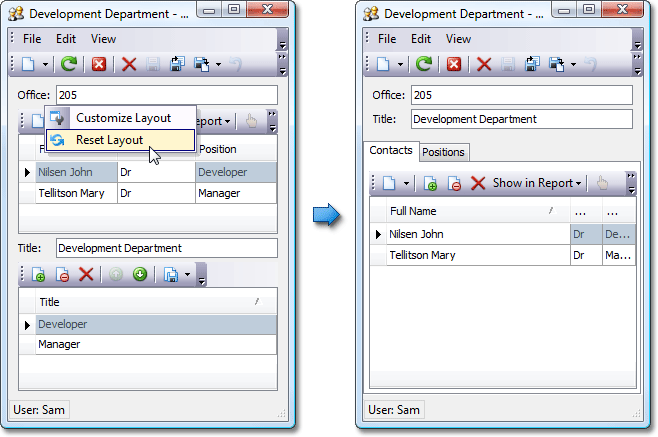Screen dimensions: 658x437
Task: Open File menu in right window
Action: click(387, 39)
